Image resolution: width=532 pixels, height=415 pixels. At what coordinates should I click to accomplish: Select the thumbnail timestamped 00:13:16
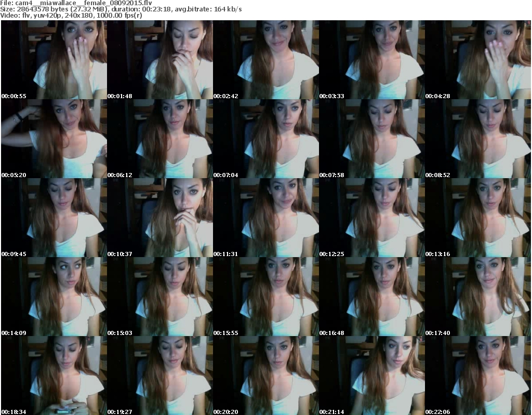coord(478,218)
